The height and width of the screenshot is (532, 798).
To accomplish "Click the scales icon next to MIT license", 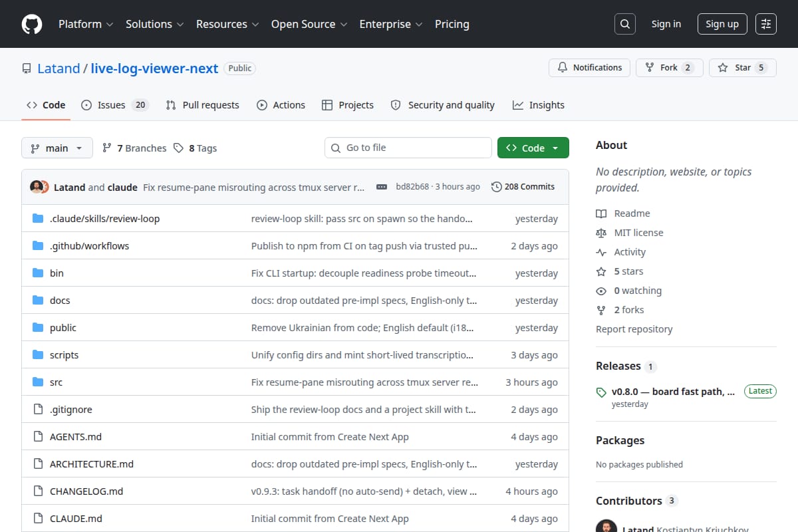I will click(601, 233).
